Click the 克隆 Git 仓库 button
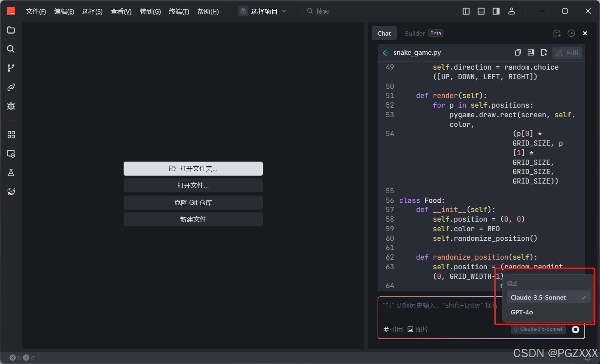 (193, 202)
